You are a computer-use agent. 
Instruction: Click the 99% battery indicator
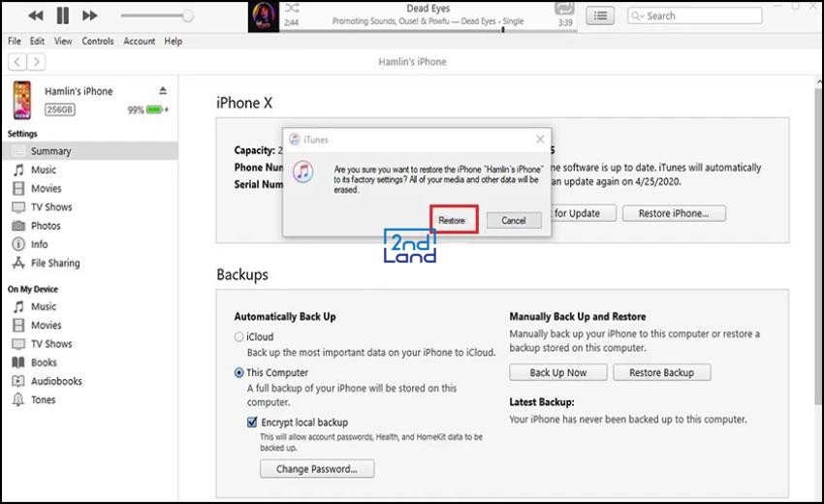coord(147,110)
